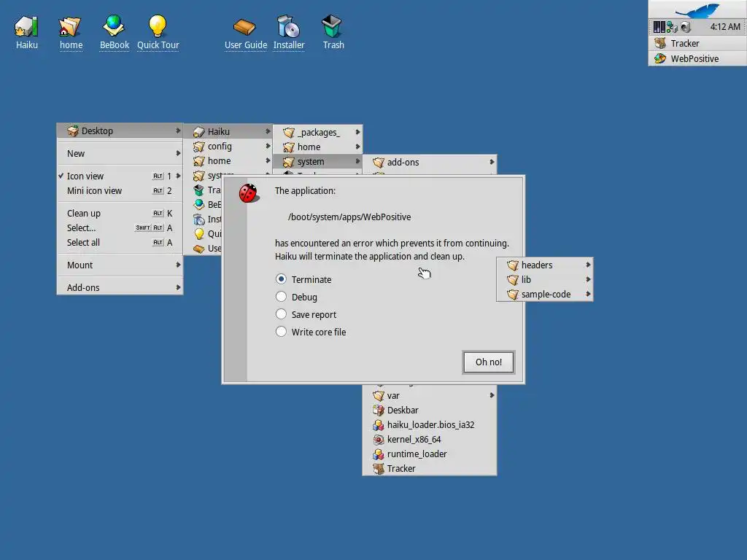Click the Tracker app icon in system menu

click(x=379, y=469)
